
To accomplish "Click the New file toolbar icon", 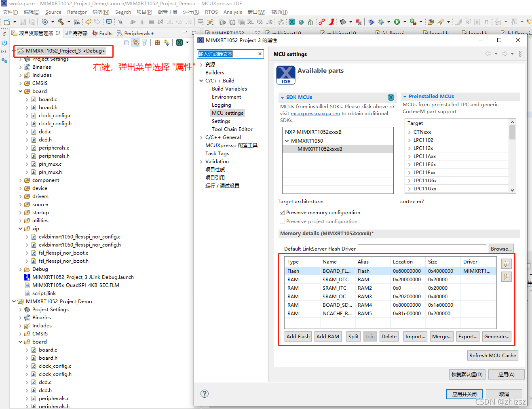I will (7, 22).
